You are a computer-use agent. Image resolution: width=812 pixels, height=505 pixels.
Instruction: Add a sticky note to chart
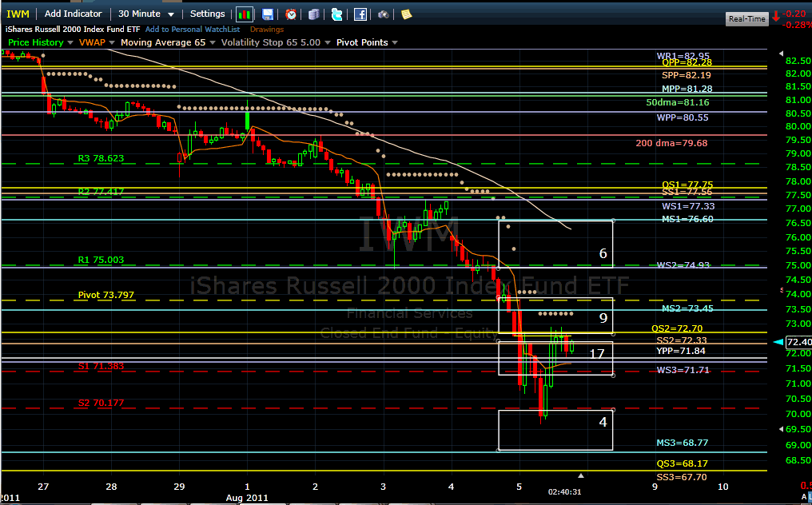pos(407,14)
